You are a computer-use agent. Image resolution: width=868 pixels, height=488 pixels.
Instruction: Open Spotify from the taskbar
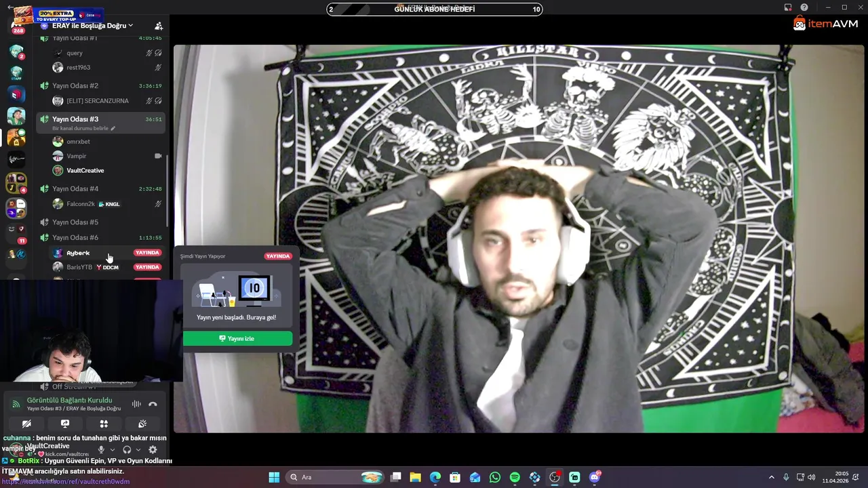point(515,477)
